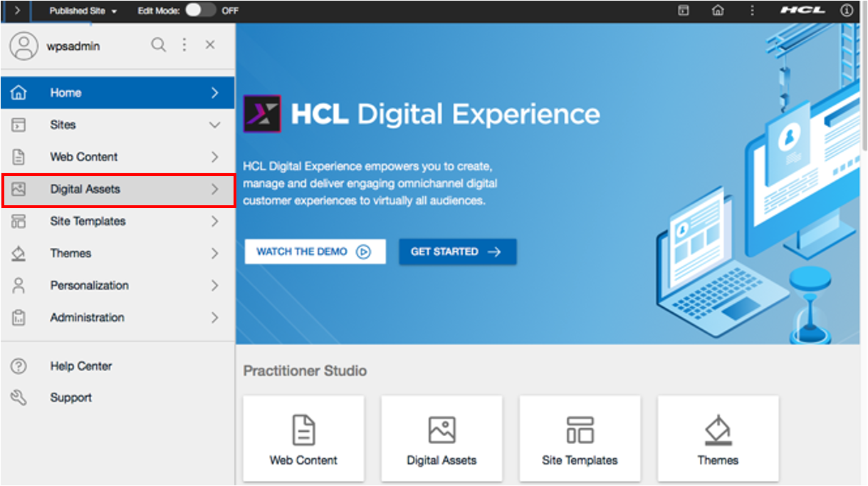Open the Digital Assets studio card

(x=441, y=440)
